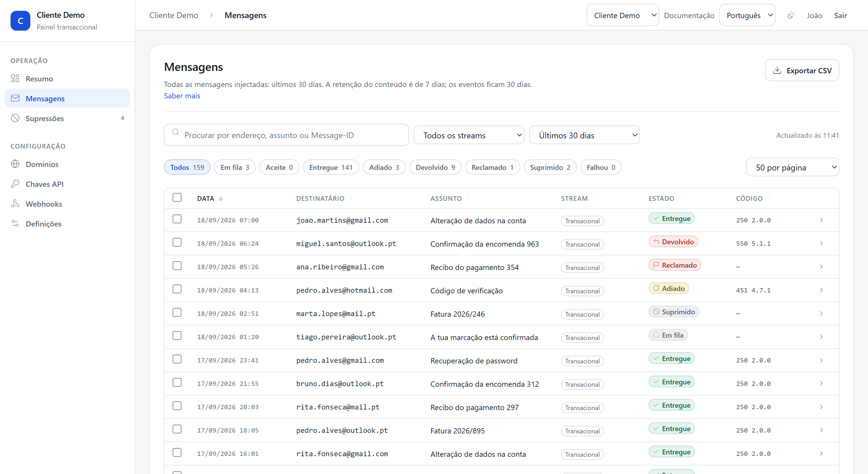Expand the Todos os streams dropdown

[x=469, y=135]
